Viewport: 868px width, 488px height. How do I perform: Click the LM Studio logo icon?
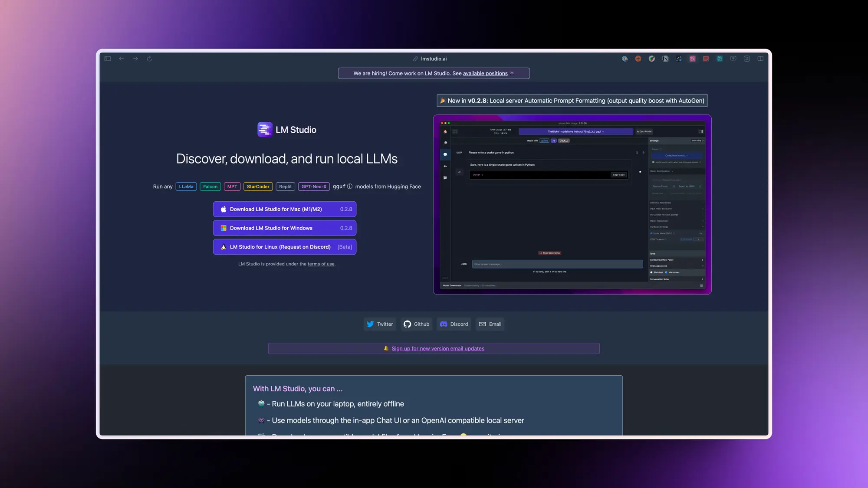pyautogui.click(x=265, y=129)
